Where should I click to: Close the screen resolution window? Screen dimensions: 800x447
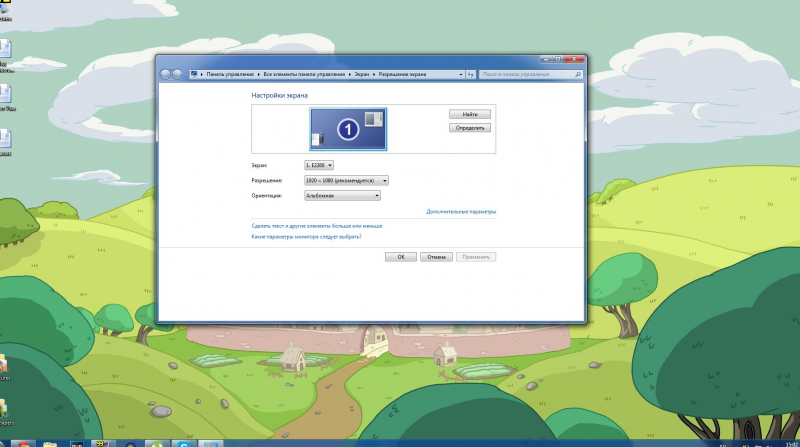click(x=574, y=59)
